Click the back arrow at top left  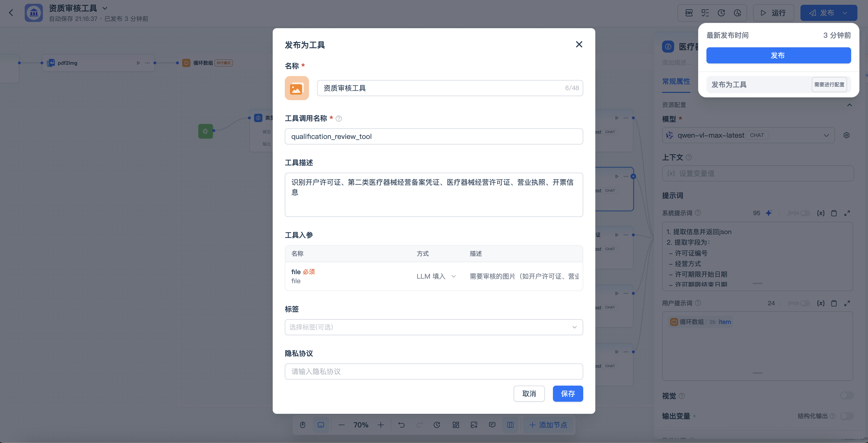point(11,13)
